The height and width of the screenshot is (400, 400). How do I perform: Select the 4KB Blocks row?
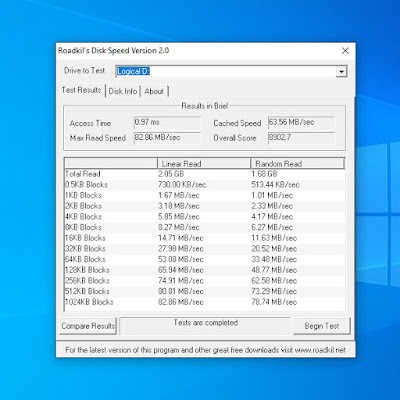(205, 217)
